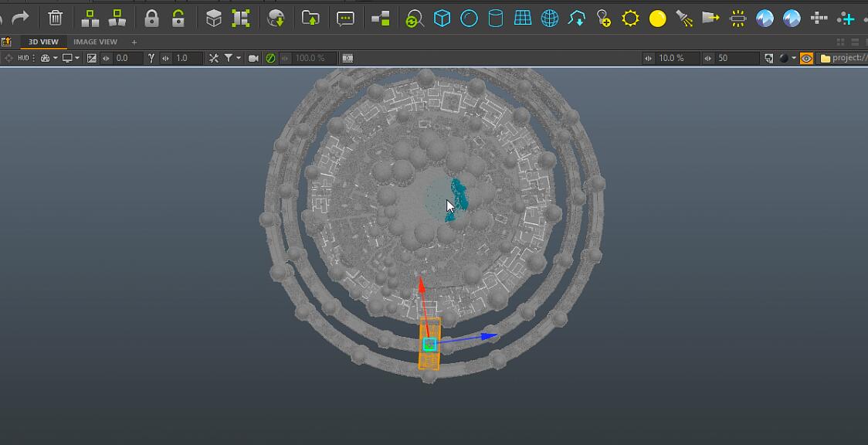Click the solid yellow sphere light icon
Screen dimensions: 868x445
point(658,19)
